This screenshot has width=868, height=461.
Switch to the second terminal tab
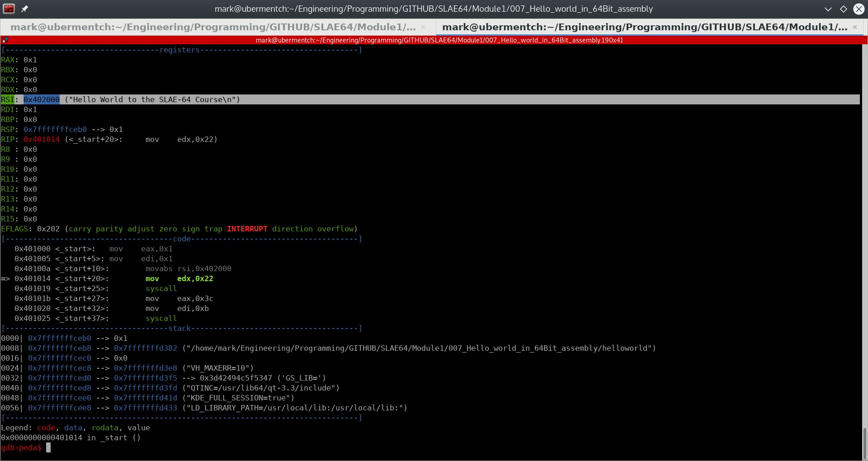click(649, 27)
